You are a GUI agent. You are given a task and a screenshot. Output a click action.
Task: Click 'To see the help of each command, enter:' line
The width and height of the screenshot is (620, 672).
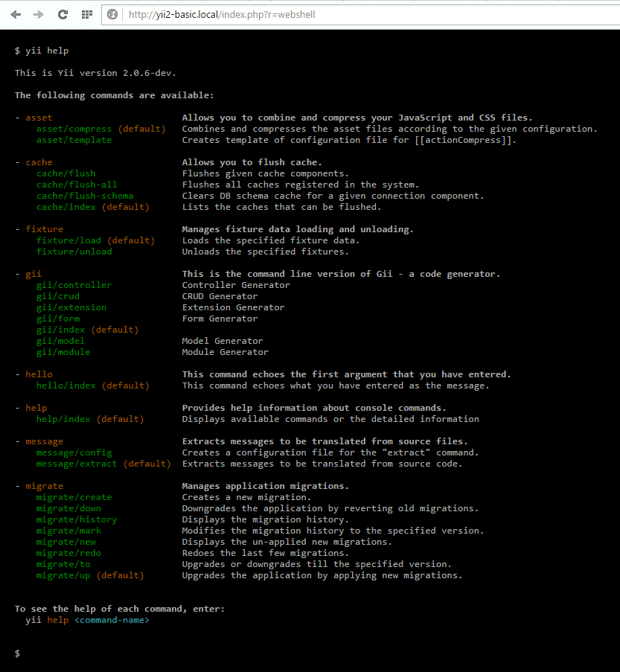pyautogui.click(x=120, y=608)
